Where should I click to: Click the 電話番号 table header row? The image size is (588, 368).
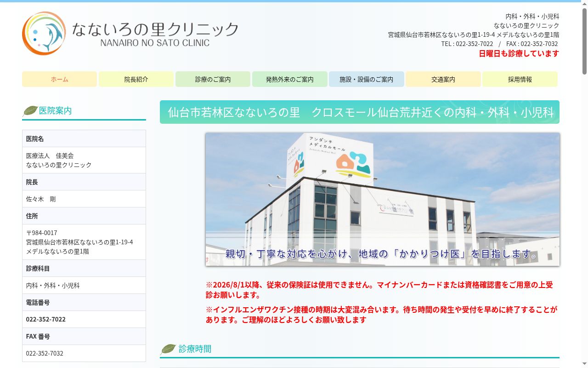tap(84, 302)
